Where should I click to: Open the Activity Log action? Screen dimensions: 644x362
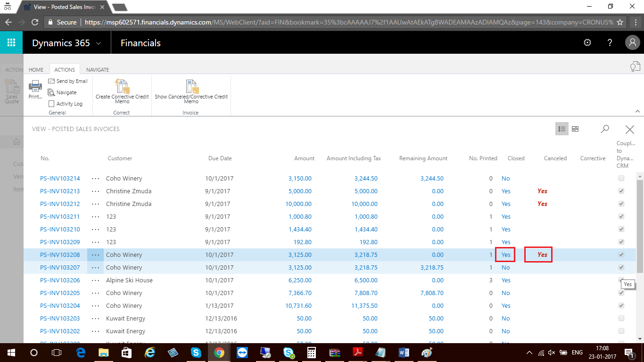point(66,104)
